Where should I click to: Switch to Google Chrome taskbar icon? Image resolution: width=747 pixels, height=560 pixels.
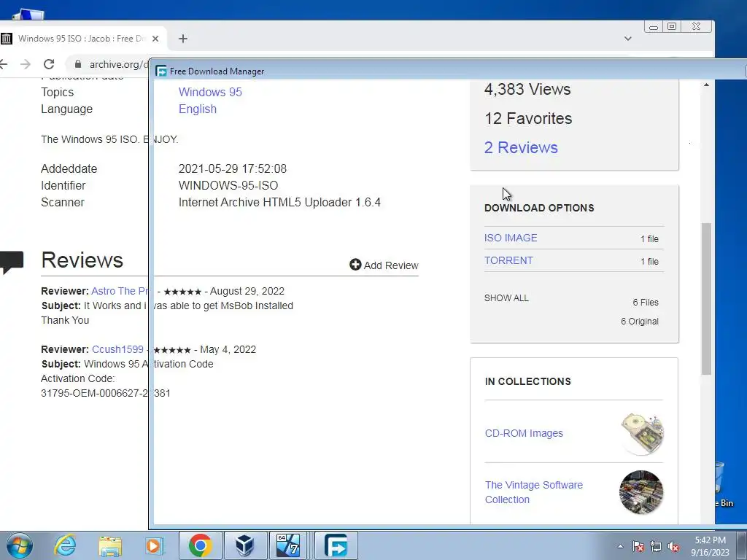coord(200,545)
